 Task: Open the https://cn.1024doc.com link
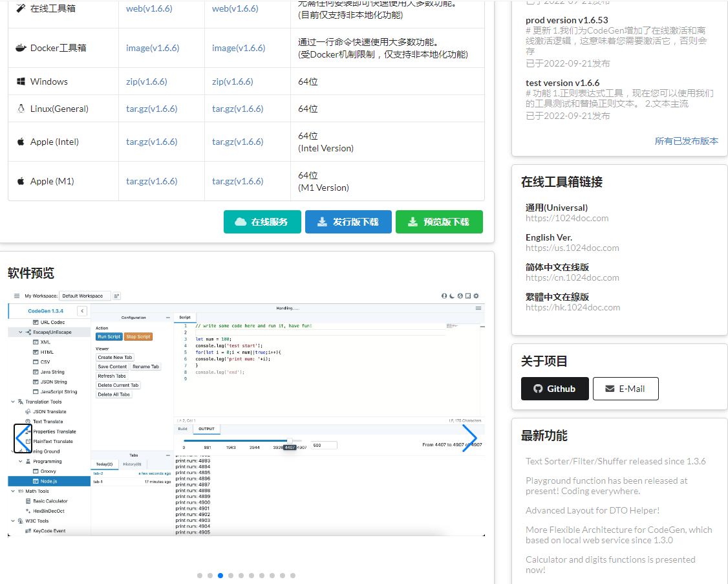coord(572,277)
